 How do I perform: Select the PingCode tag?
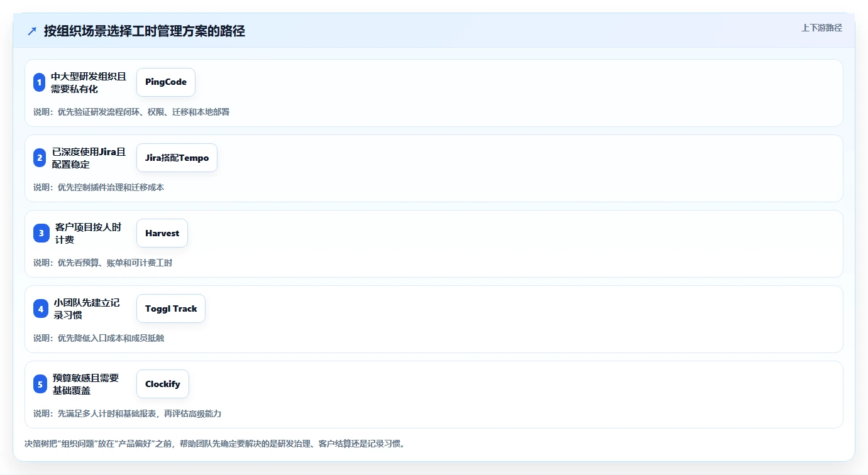(166, 82)
